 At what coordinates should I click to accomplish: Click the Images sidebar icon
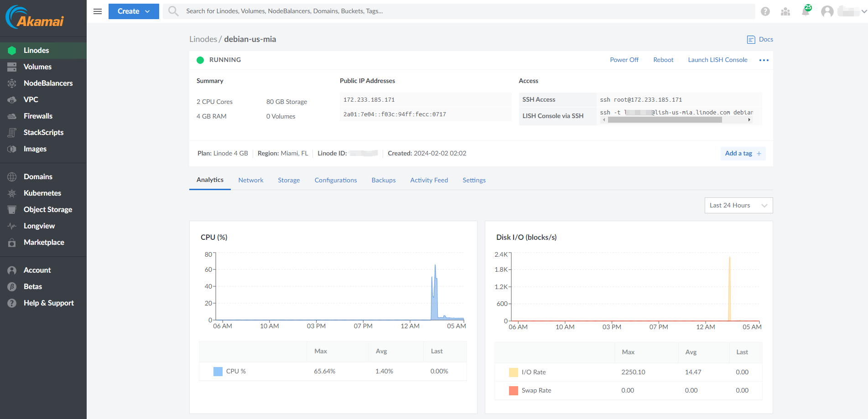(12, 149)
